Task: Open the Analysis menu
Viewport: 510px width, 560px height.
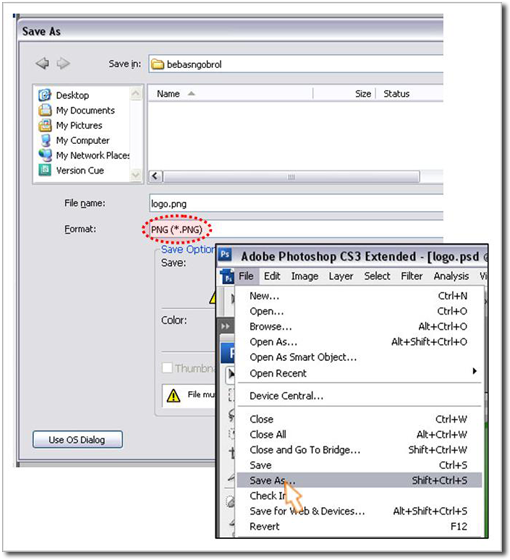Action: tap(451, 276)
